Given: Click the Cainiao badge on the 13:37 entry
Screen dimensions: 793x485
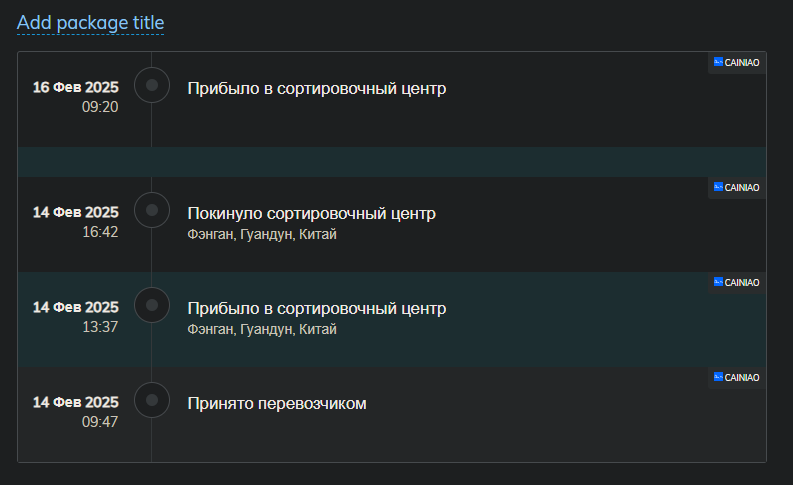Looking at the screenshot, I should click(737, 283).
